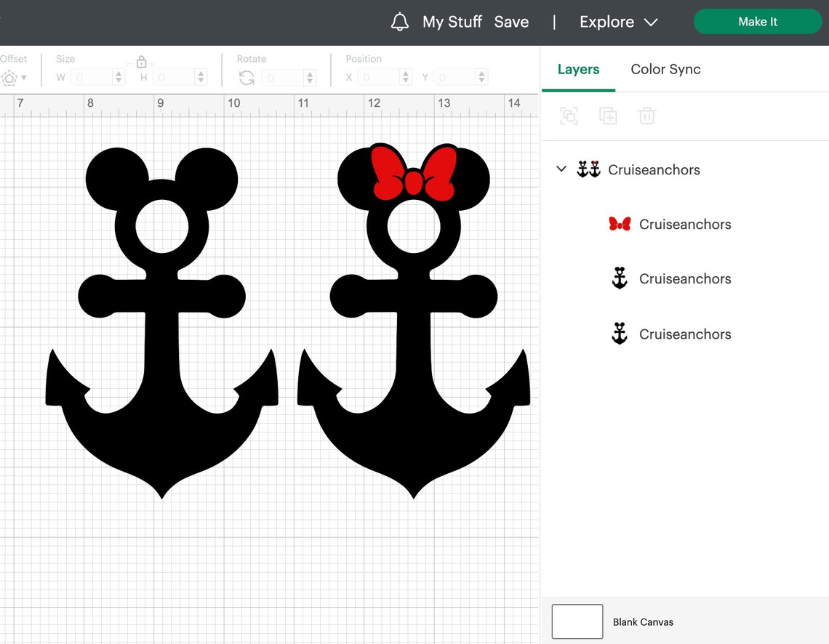Switch to the Color Sync tab
The image size is (829, 644).
point(665,69)
